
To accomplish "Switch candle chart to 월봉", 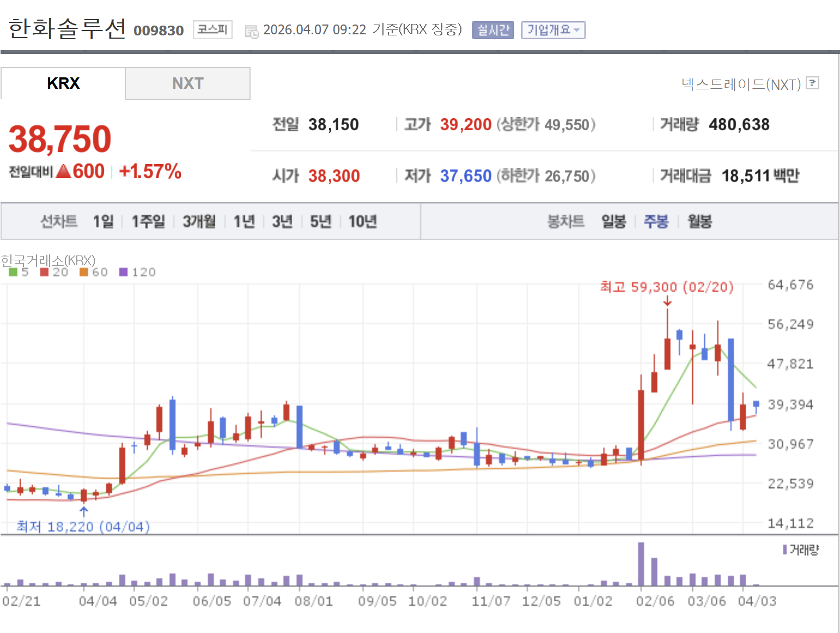I will [699, 221].
